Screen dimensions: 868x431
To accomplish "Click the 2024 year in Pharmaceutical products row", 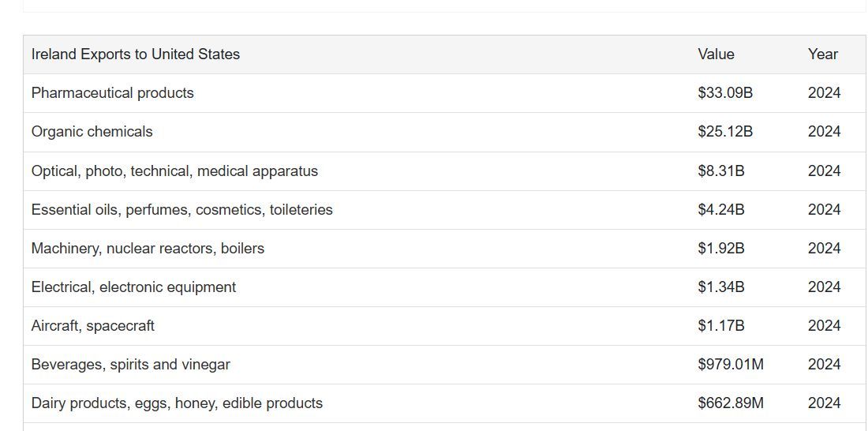I will pyautogui.click(x=824, y=93).
